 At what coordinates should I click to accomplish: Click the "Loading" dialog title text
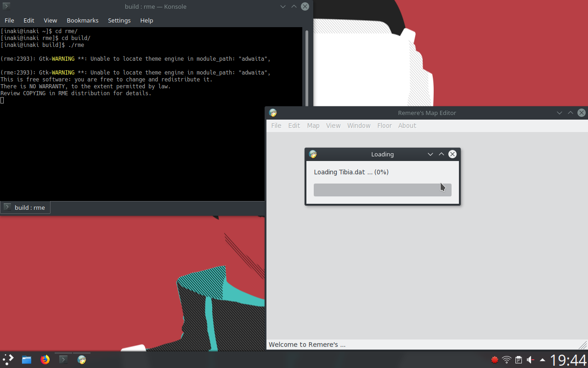coord(383,154)
